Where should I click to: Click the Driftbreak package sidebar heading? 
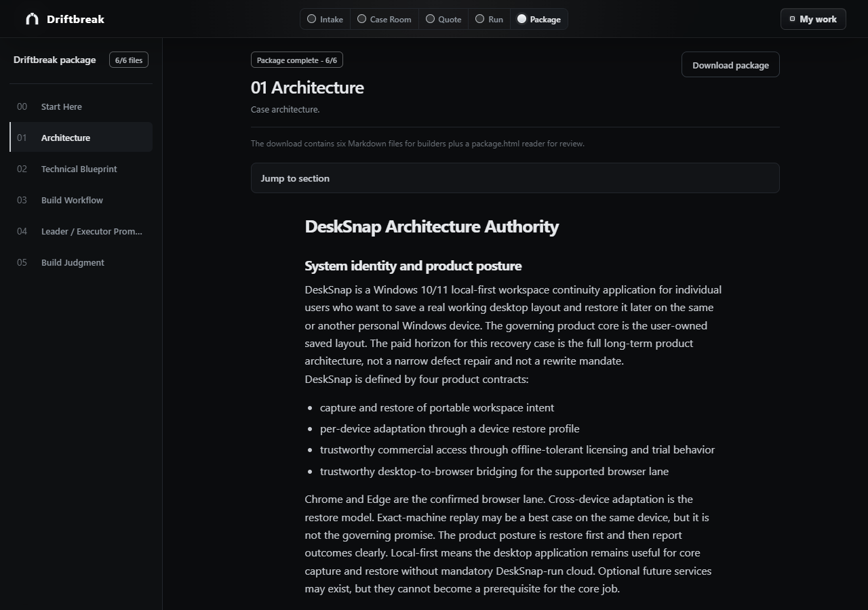coord(54,60)
